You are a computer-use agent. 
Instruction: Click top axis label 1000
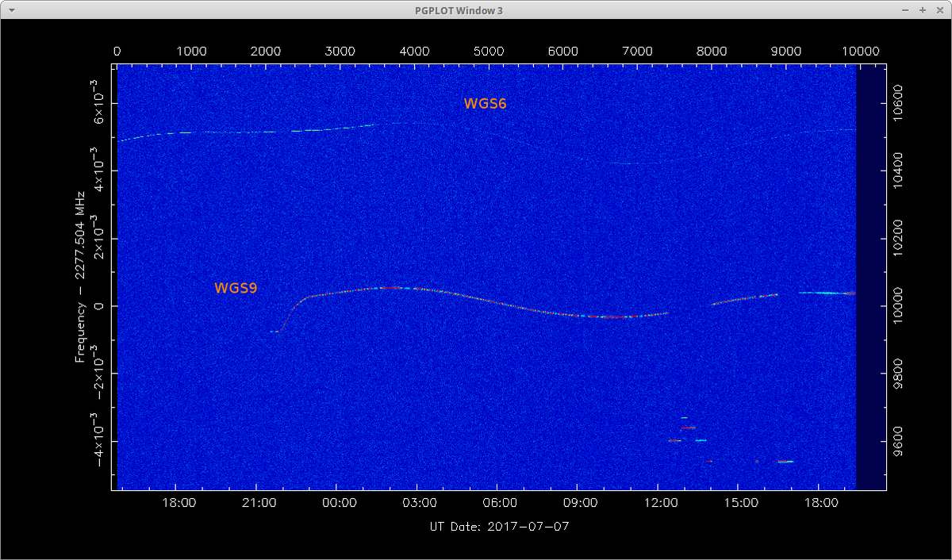tap(191, 51)
